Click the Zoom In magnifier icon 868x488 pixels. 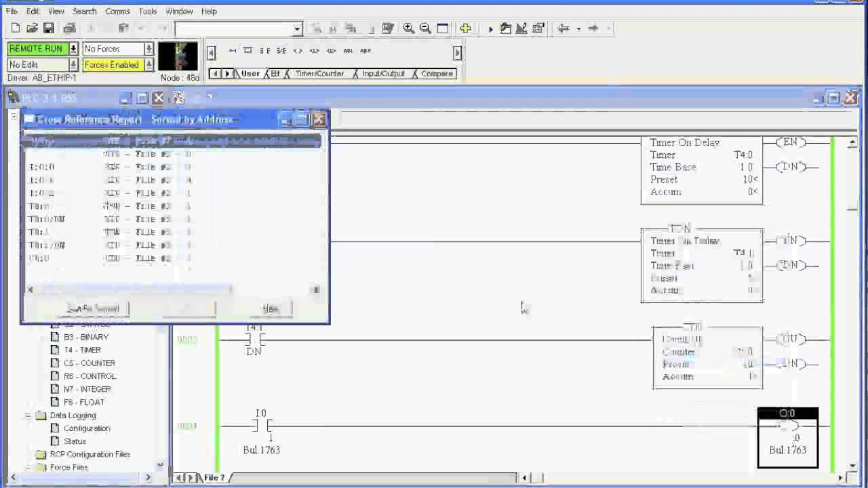point(409,28)
